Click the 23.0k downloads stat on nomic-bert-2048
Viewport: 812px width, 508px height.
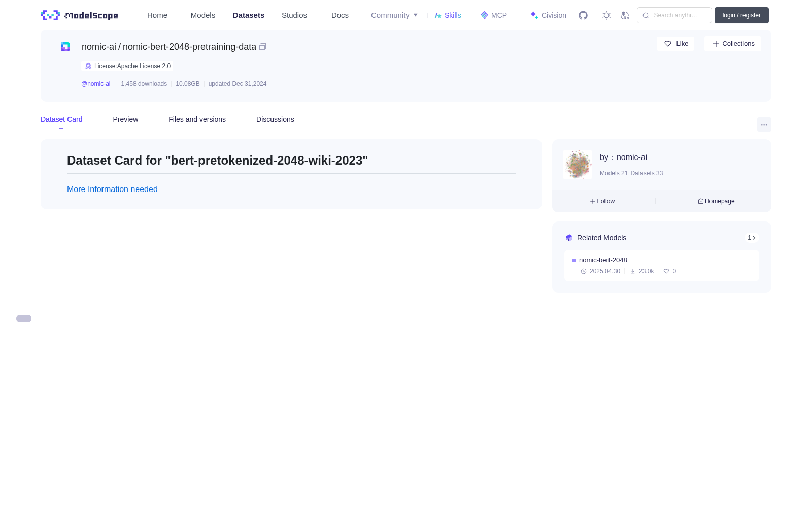click(642, 271)
